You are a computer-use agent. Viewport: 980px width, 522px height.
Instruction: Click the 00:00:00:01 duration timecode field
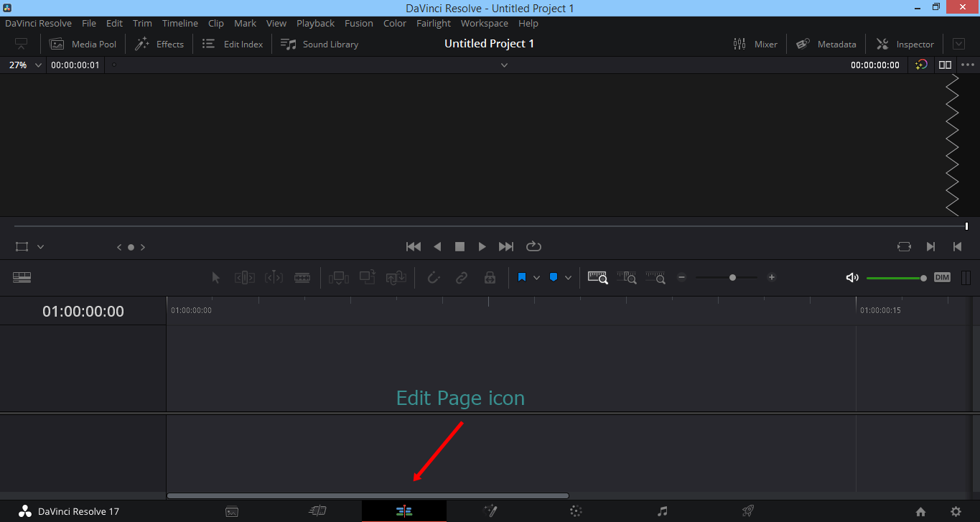pyautogui.click(x=75, y=65)
